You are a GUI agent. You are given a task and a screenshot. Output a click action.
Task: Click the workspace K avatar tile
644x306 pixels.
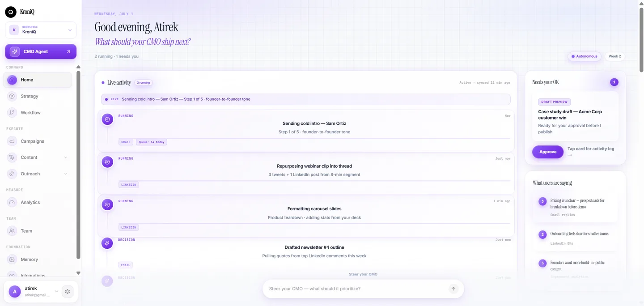pyautogui.click(x=14, y=30)
